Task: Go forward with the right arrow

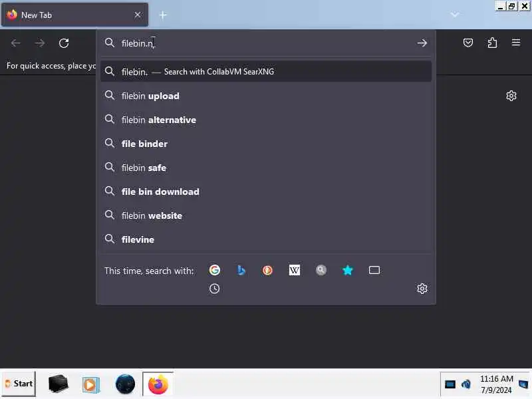Action: [40, 43]
